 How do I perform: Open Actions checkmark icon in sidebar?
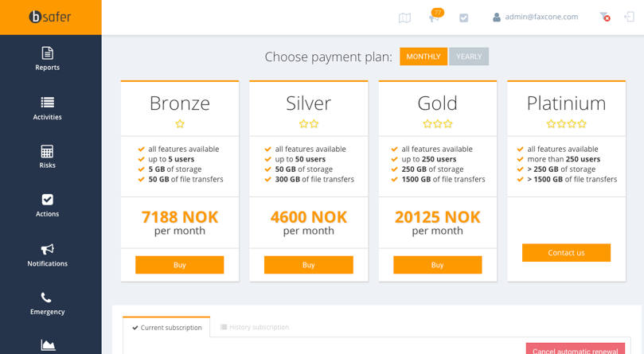[x=47, y=200]
